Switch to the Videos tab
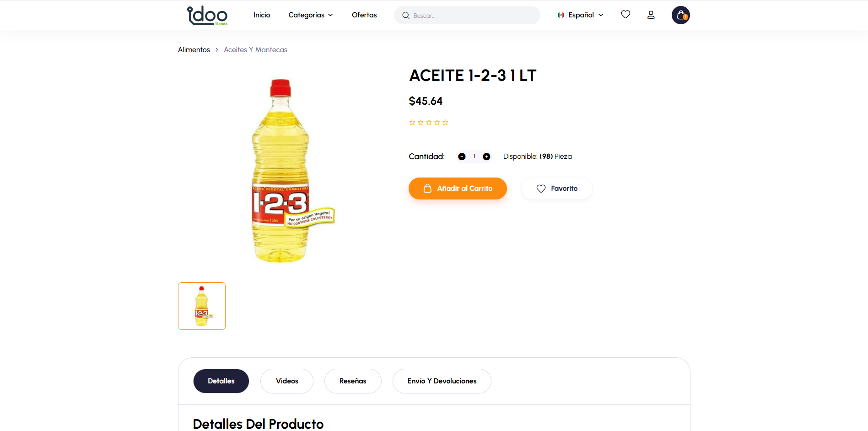This screenshot has width=868, height=431. 287,381
